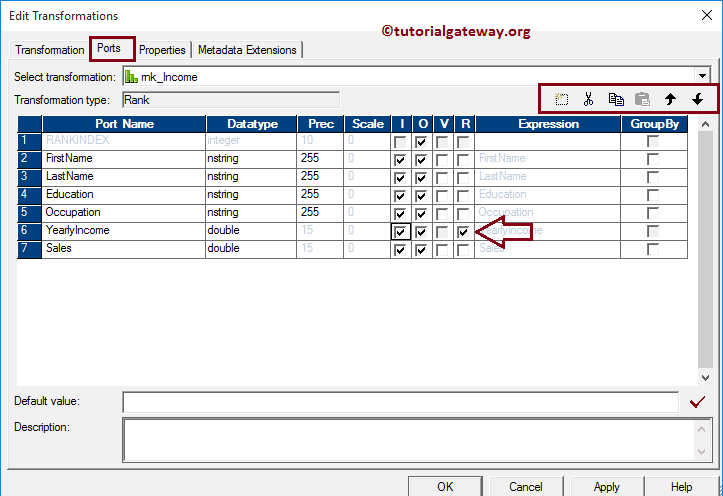Click the Apply button
723x496 pixels.
point(607,486)
